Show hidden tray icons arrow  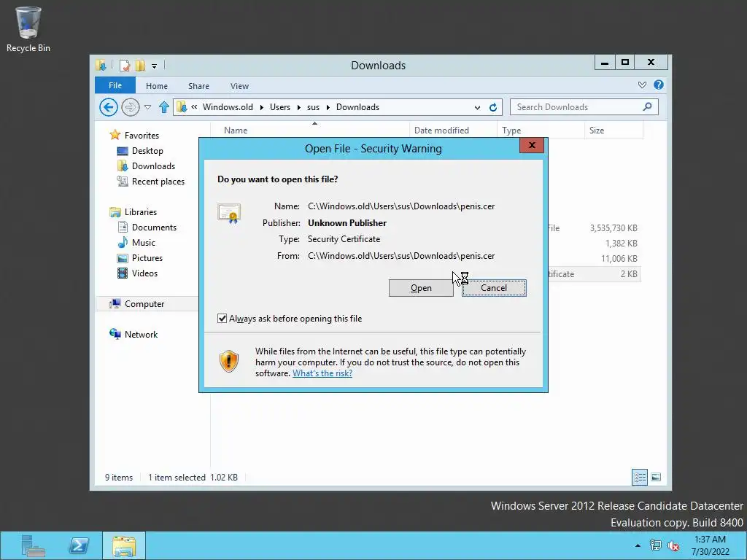(638, 545)
